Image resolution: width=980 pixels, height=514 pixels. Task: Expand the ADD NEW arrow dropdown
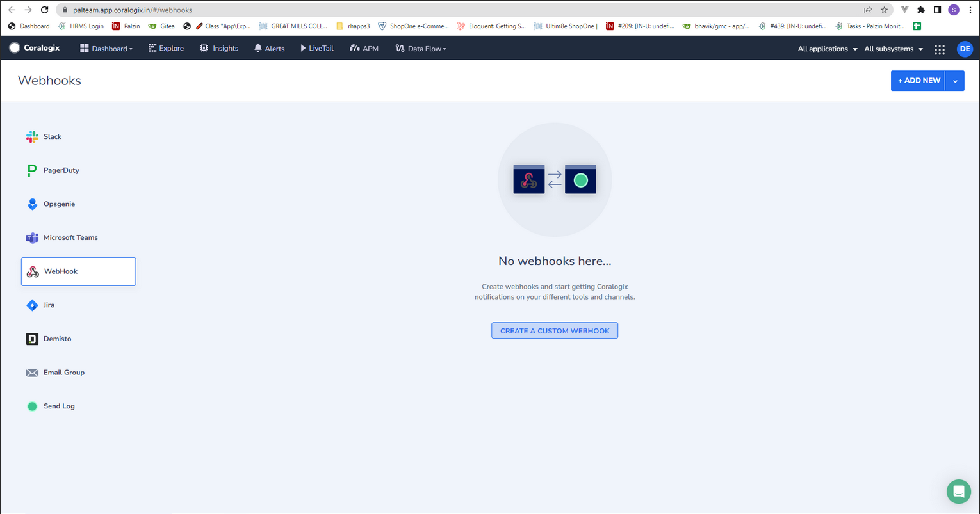[955, 81]
